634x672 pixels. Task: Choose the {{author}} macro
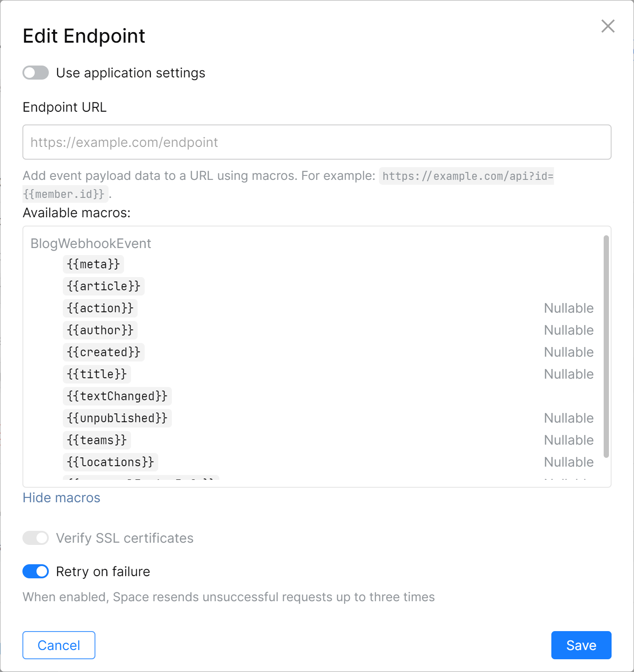point(100,330)
